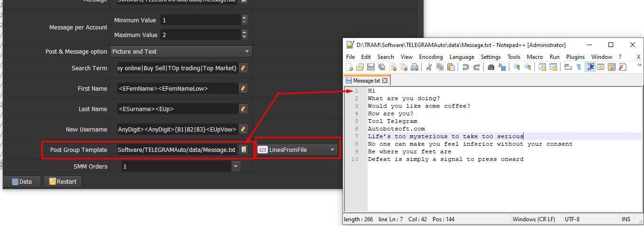Screen dimensions: 644x226
Task: Expand the LinesFromFile dropdown
Action: click(297, 150)
